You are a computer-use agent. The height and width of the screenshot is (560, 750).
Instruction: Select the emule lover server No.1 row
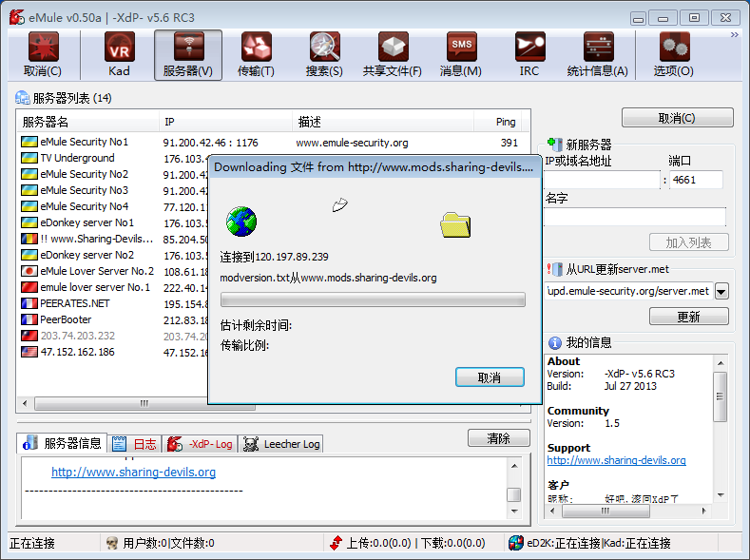pyautogui.click(x=113, y=287)
